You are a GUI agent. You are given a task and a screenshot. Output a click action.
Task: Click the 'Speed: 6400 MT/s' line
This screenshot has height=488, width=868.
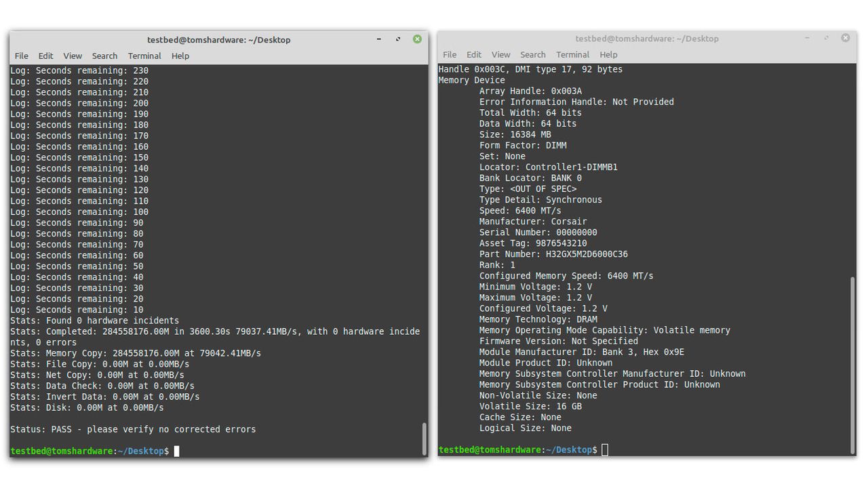click(x=520, y=210)
